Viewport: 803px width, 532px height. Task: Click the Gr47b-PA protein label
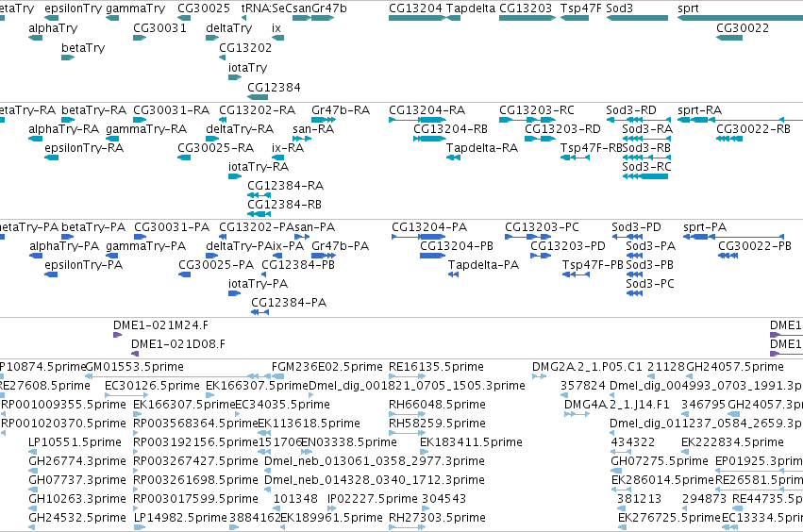coord(340,246)
